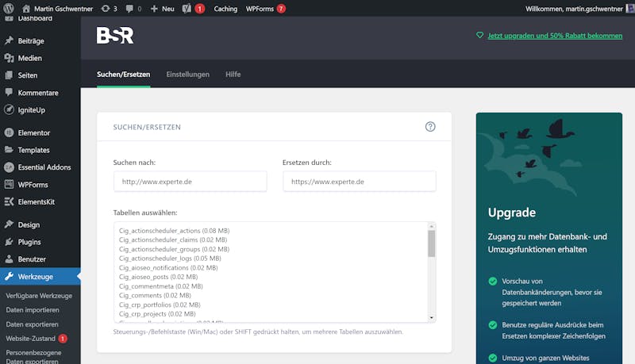Click table list scroll-up arrow

431,227
